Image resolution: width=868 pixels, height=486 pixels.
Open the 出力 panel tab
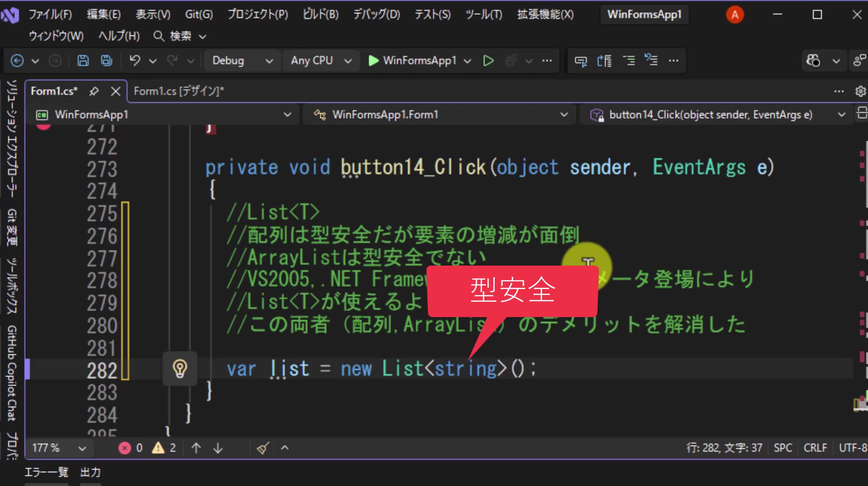pyautogui.click(x=90, y=472)
